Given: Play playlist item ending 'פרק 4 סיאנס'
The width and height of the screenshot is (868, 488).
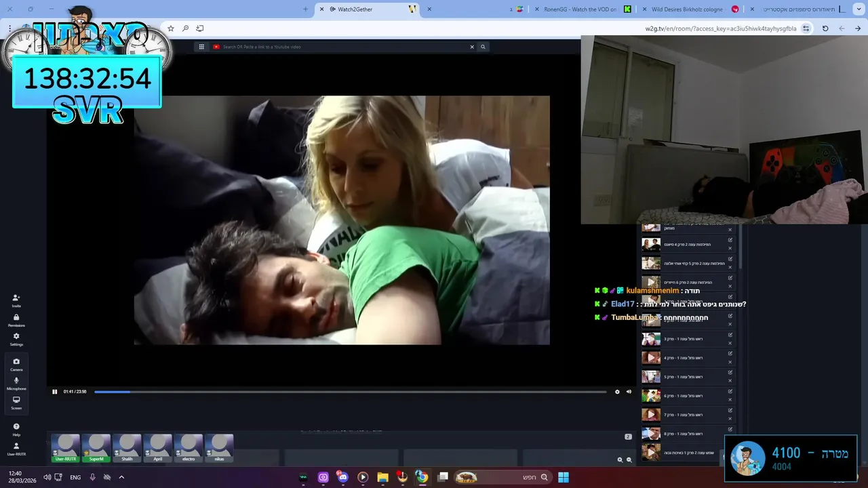Looking at the screenshot, I should click(x=687, y=244).
